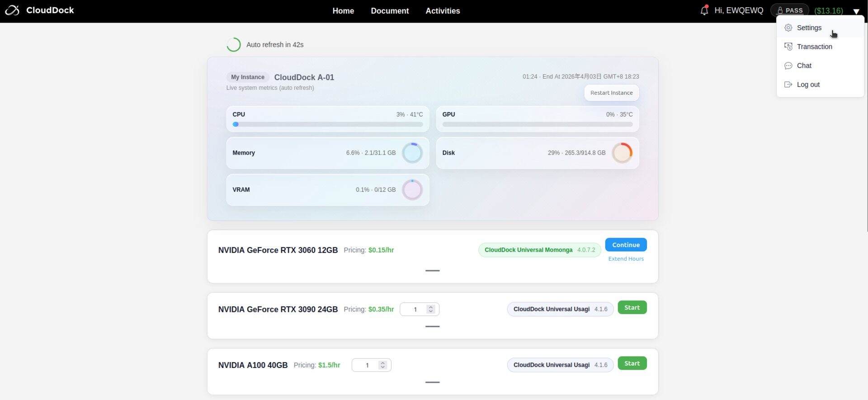Expand the RTX 3060 card handle
Viewport: 868px width, 400px height.
432,271
